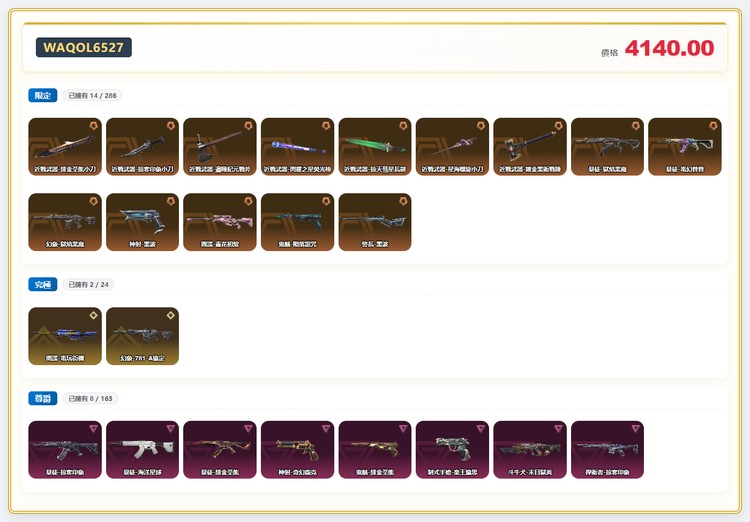Select the 尊爵 category tag
The image size is (750, 522).
(x=43, y=399)
